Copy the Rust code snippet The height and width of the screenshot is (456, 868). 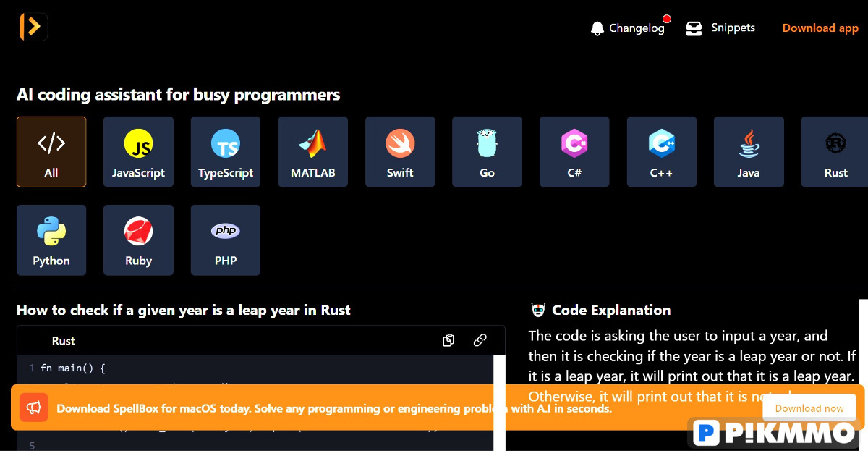448,340
